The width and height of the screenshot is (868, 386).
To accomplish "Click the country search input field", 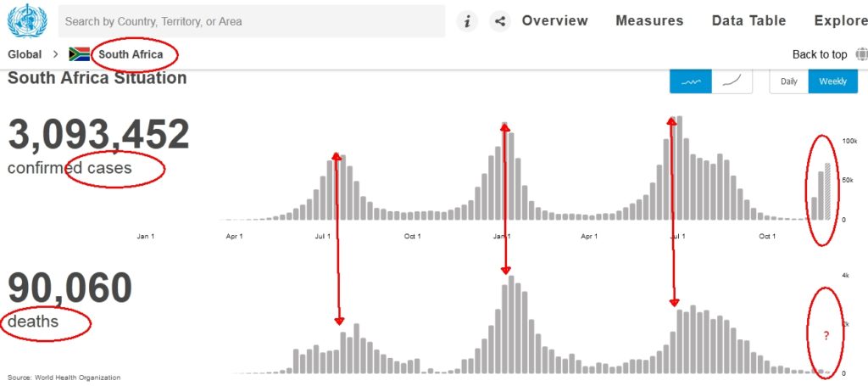I will click(251, 21).
